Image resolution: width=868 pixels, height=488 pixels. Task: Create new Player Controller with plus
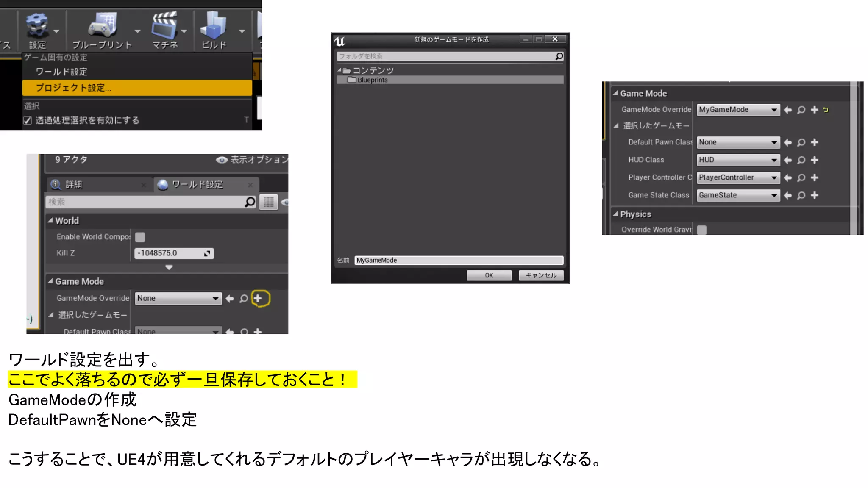(815, 178)
